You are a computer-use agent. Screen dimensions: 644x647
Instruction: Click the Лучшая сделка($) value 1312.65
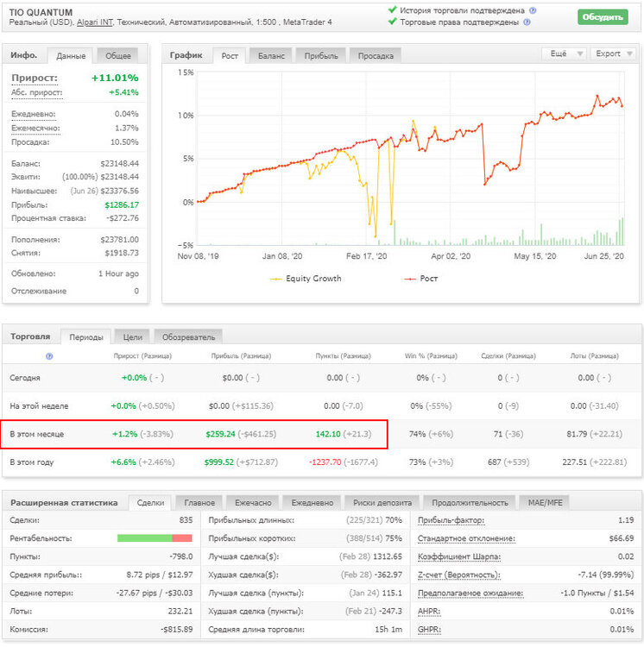pos(388,556)
